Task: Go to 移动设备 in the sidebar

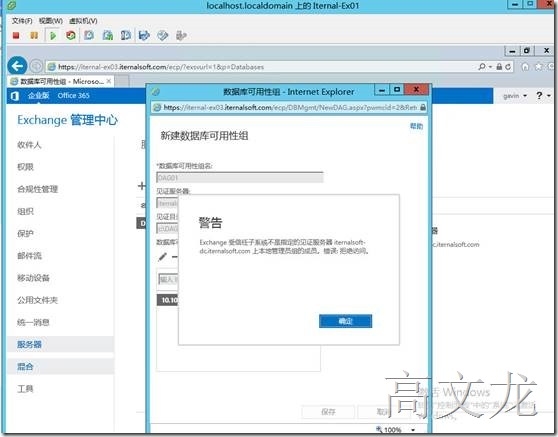Action: point(33,278)
